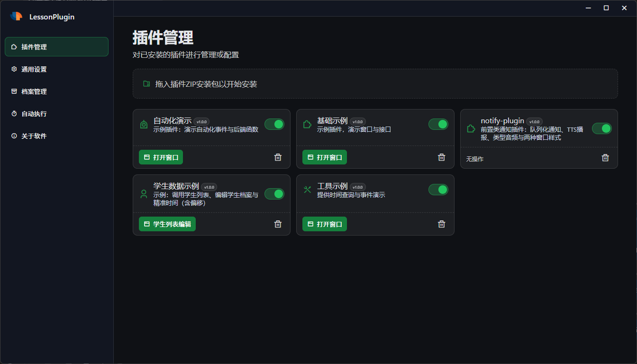Screen dimensions: 637x364
Task: Click the LessonPlugin logo icon
Action: (16, 17)
